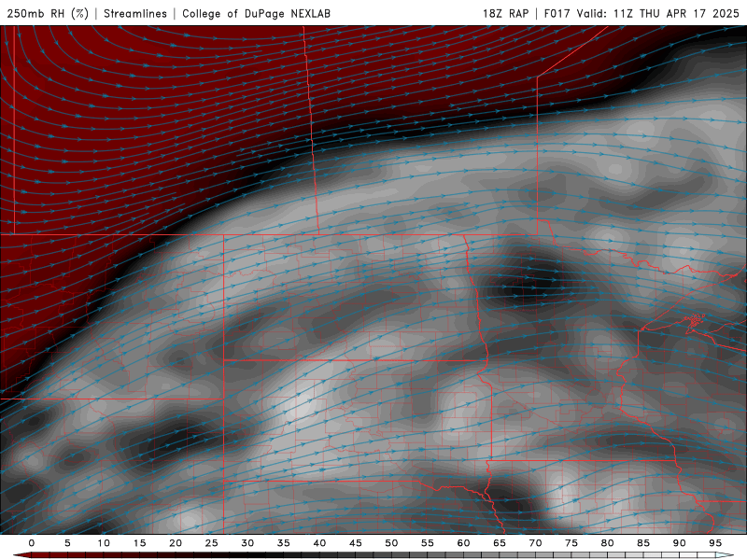Click the "50" value on the color scale
The height and width of the screenshot is (560, 747).
click(391, 543)
